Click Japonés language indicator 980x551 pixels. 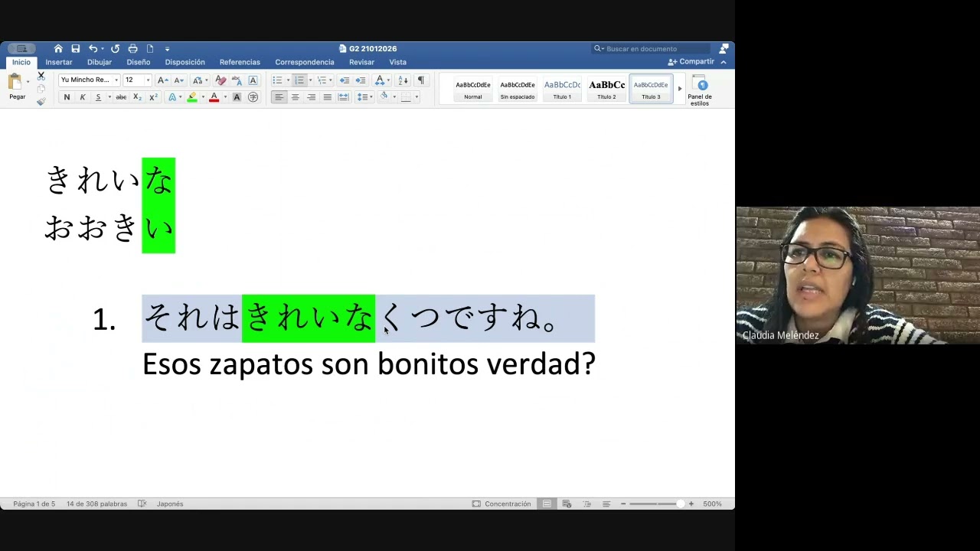click(170, 504)
